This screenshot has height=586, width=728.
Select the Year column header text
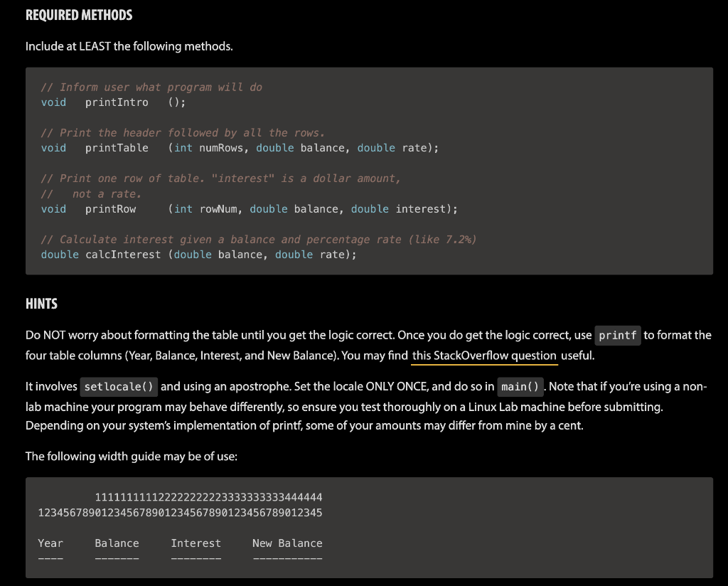click(x=50, y=543)
